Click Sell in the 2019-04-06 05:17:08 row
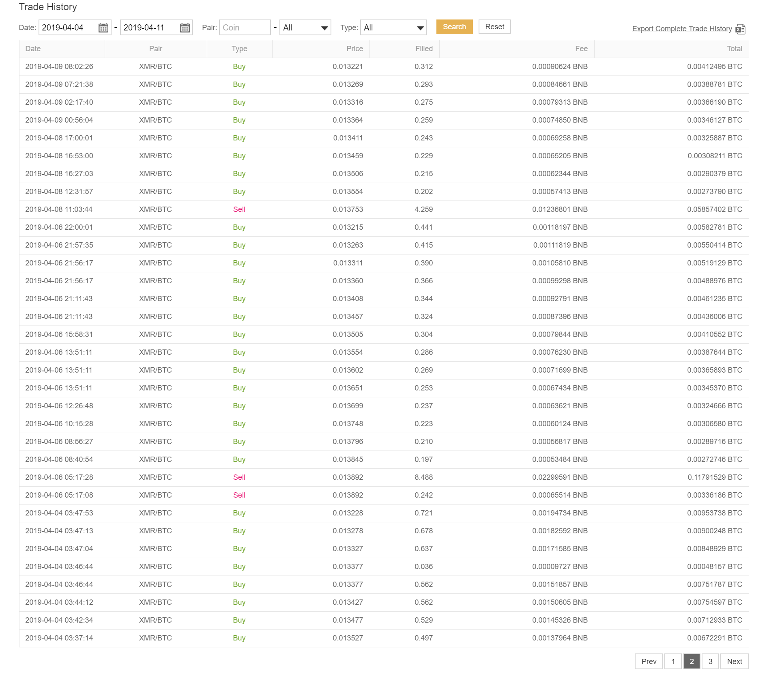Image resolution: width=784 pixels, height=677 pixels. (x=239, y=495)
